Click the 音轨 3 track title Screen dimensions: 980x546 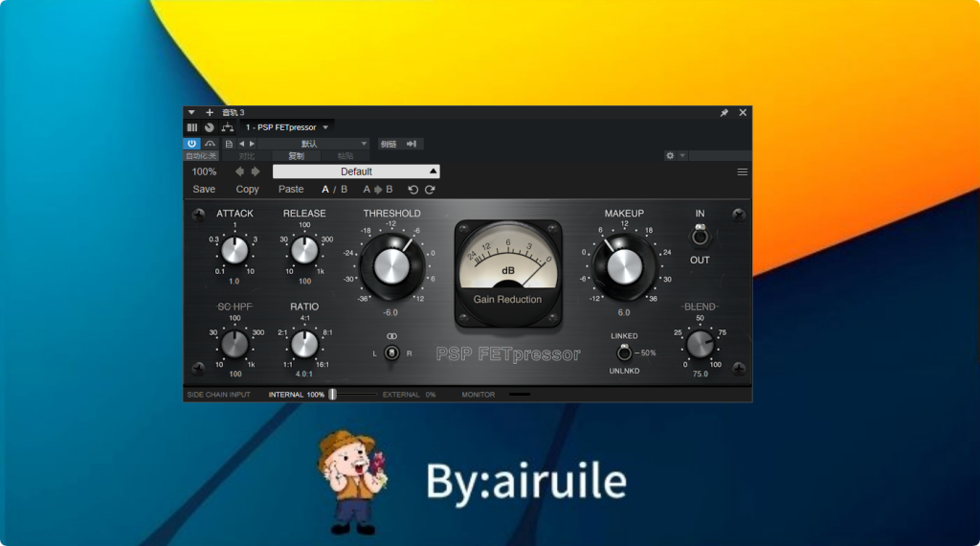tap(234, 113)
